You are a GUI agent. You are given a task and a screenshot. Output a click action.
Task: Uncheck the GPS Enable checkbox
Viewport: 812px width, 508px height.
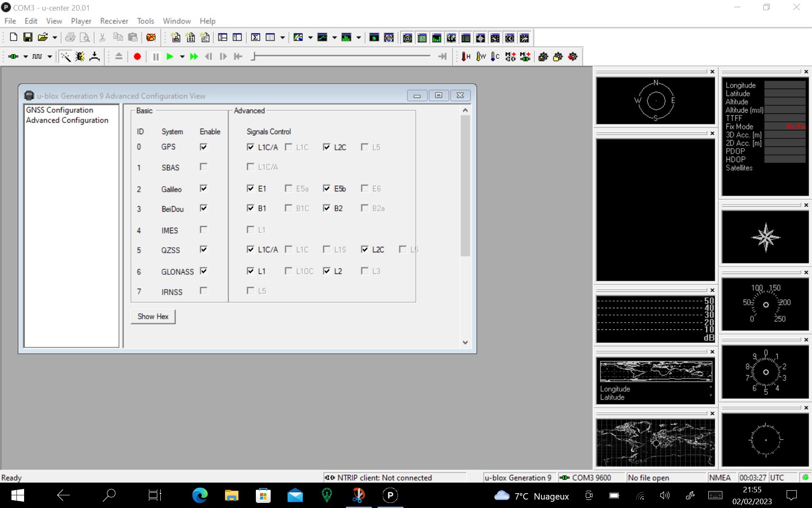[203, 146]
